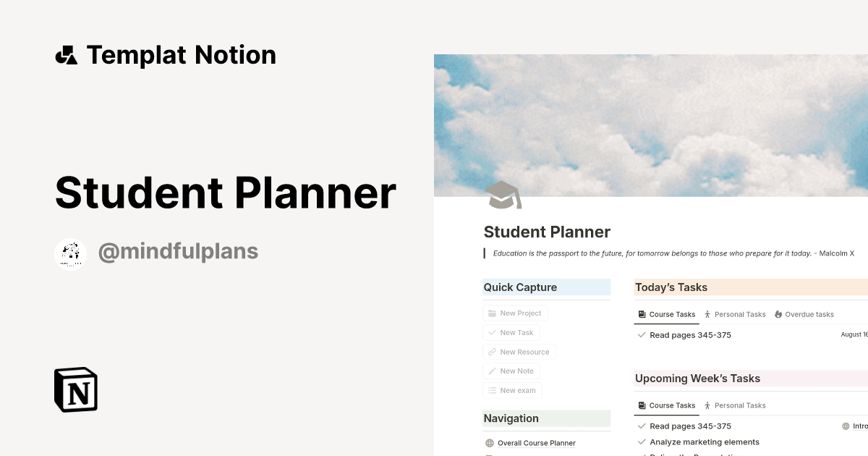Image resolution: width=868 pixels, height=456 pixels.
Task: Click the folder icon on New Project
Action: click(x=491, y=313)
